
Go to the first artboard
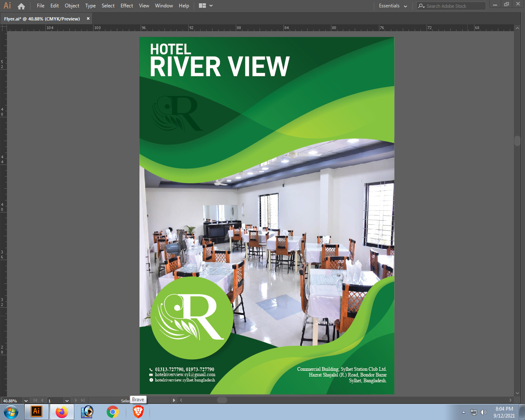(35, 400)
